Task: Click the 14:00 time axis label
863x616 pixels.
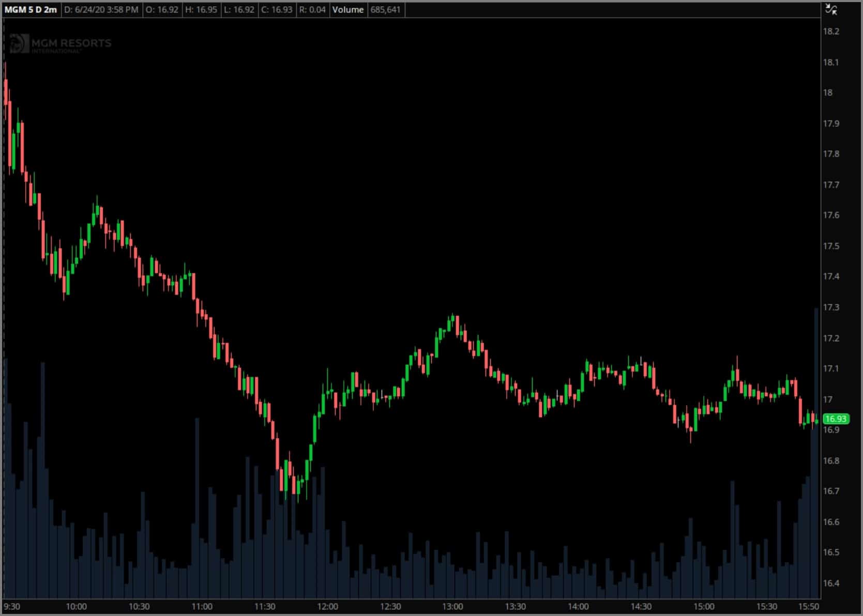Action: pos(578,606)
